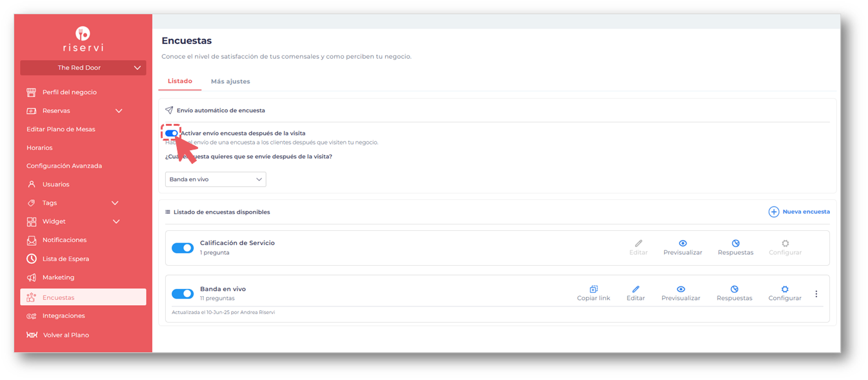
Task: Open Perfil del negocio page
Action: point(69,92)
